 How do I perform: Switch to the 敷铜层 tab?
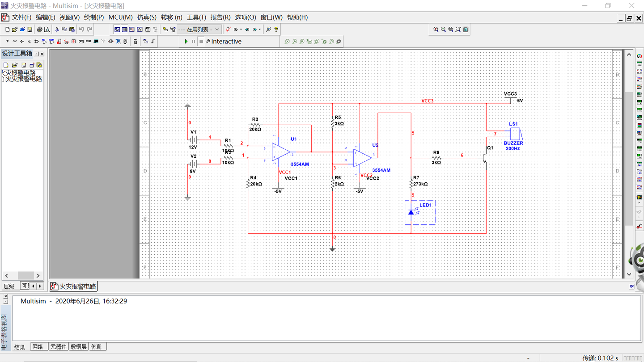click(x=79, y=346)
